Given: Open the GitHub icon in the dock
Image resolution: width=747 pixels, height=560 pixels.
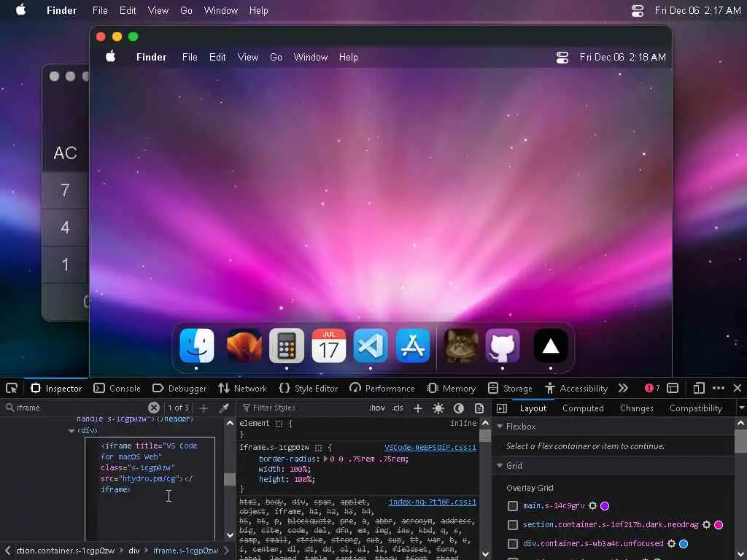Looking at the screenshot, I should (x=503, y=346).
